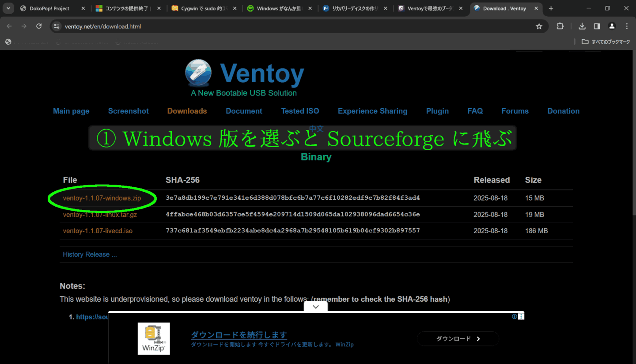The image size is (636, 364).
Task: Close the DokoPop! Project tab
Action: click(83, 8)
